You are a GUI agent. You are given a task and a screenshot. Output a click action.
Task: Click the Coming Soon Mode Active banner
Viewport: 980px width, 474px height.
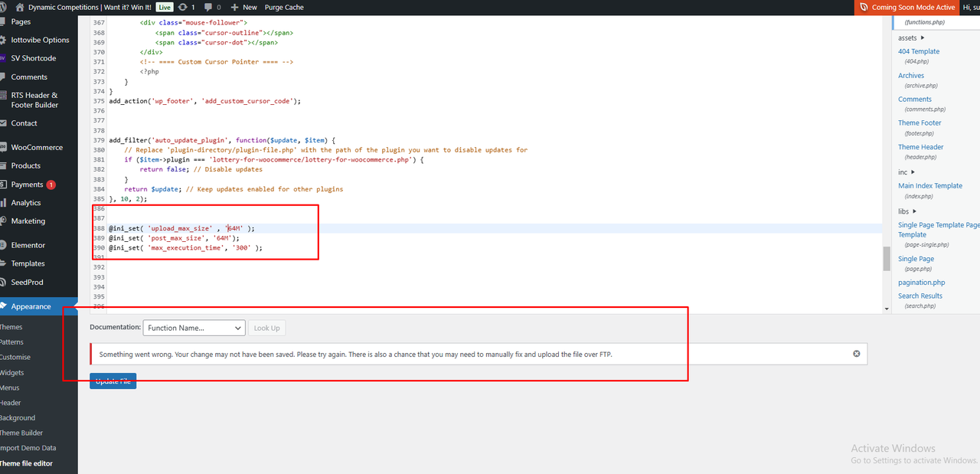coord(906,7)
